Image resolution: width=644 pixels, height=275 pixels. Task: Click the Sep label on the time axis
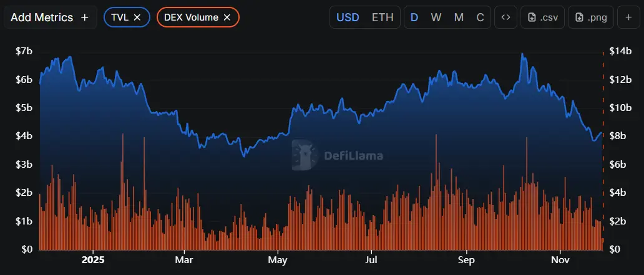(467, 259)
